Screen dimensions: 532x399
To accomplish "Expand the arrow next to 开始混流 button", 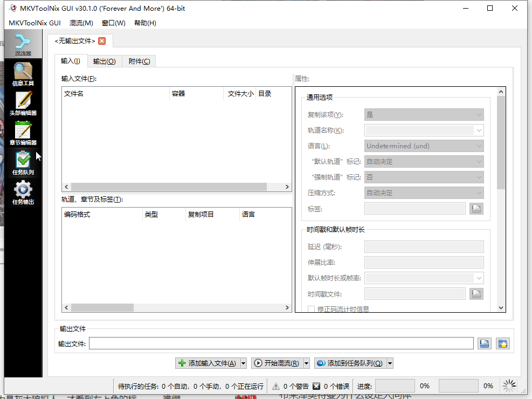I will click(x=306, y=363).
